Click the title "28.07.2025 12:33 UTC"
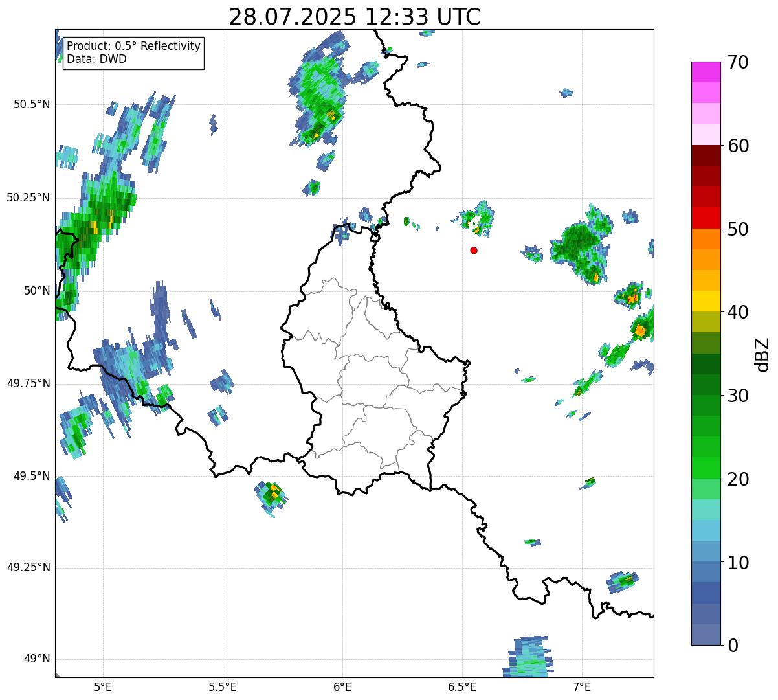This screenshot has height=700, width=778. 355,17
